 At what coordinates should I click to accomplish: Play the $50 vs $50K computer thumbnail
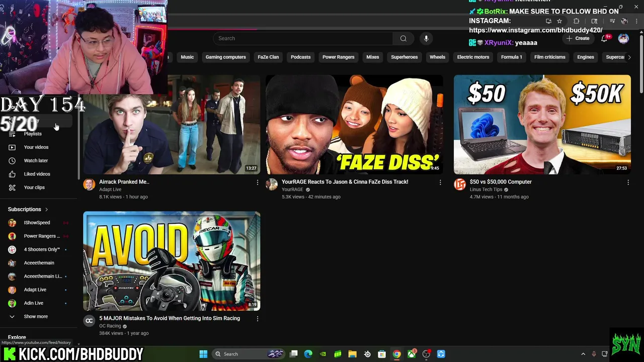click(542, 125)
